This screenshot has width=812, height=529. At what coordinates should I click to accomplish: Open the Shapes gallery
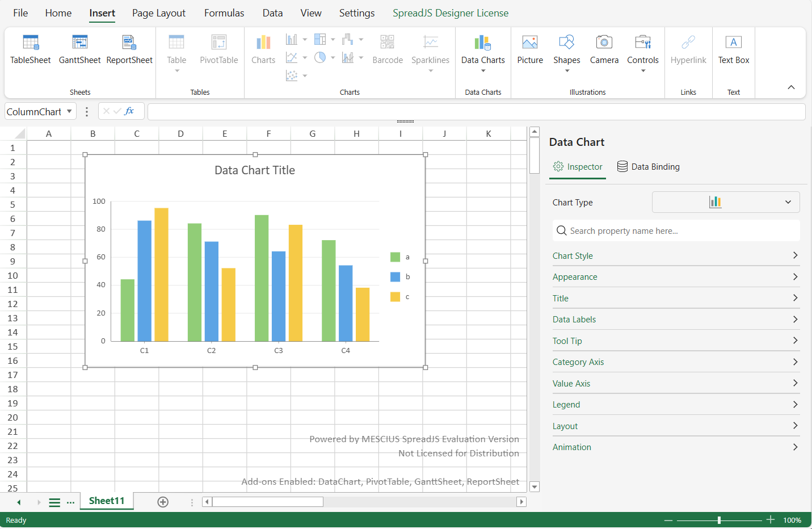coord(567,53)
